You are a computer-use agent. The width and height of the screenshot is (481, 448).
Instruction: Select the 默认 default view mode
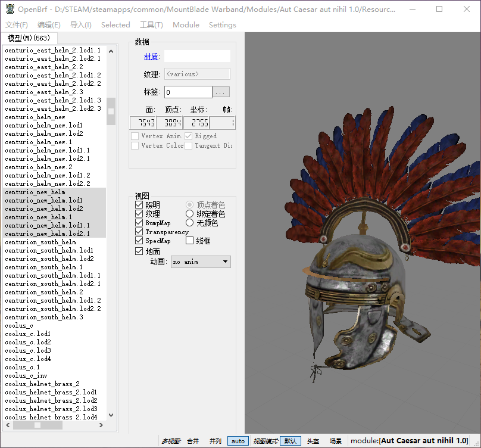tap(290, 441)
